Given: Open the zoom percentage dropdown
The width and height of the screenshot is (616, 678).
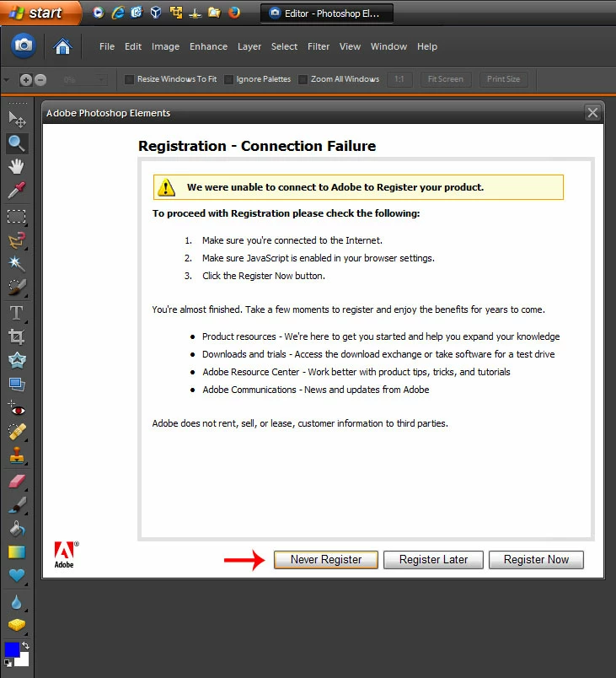Looking at the screenshot, I should tap(101, 79).
